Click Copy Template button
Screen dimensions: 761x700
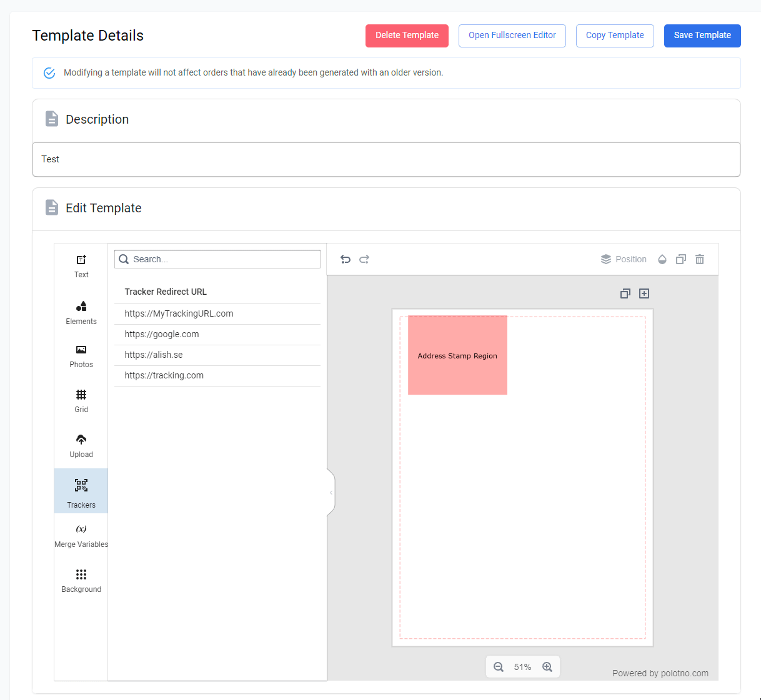coord(615,36)
